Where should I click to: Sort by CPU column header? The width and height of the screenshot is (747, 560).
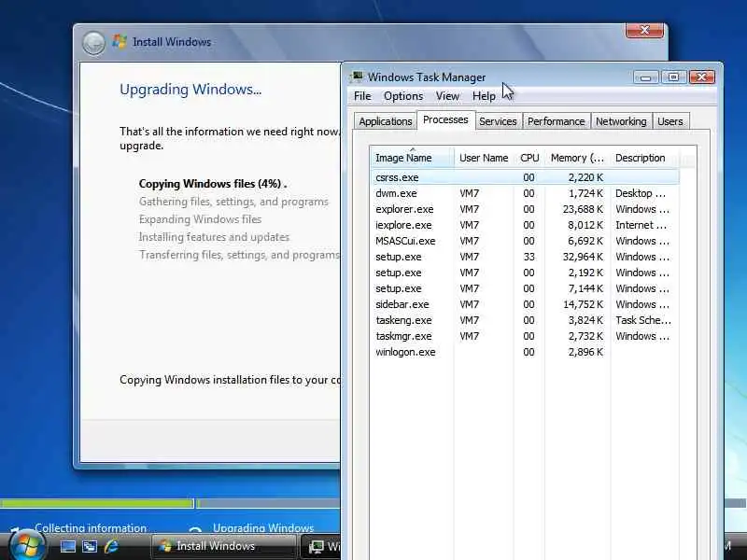pos(529,158)
